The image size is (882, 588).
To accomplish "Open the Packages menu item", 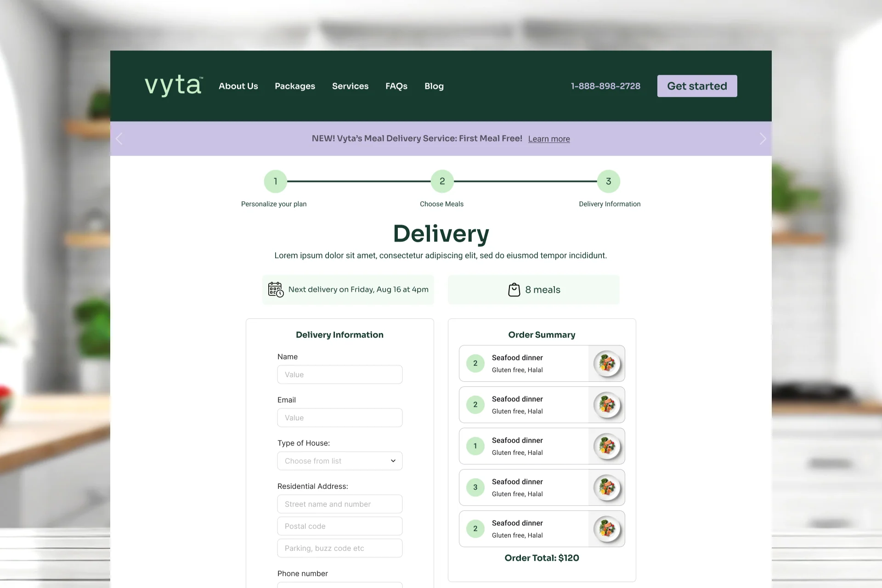I will tap(295, 86).
